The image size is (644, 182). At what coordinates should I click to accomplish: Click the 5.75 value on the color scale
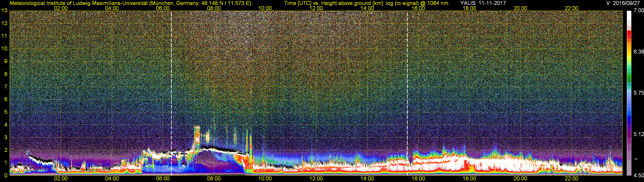[638, 93]
